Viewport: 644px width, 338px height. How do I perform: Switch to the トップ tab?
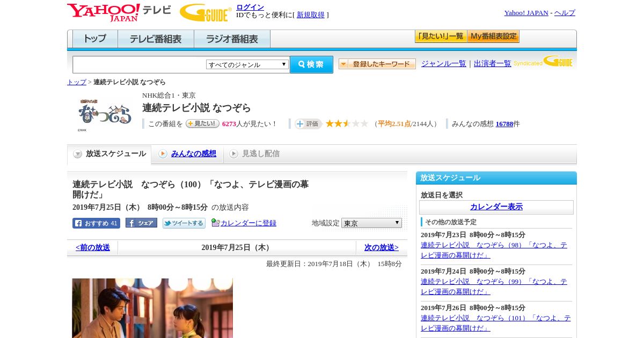tap(95, 39)
